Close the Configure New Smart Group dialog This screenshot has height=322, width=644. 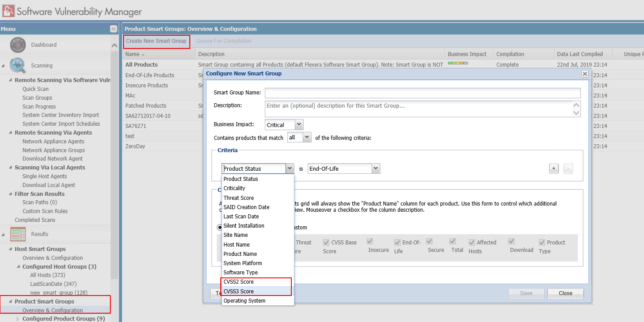coord(585,74)
